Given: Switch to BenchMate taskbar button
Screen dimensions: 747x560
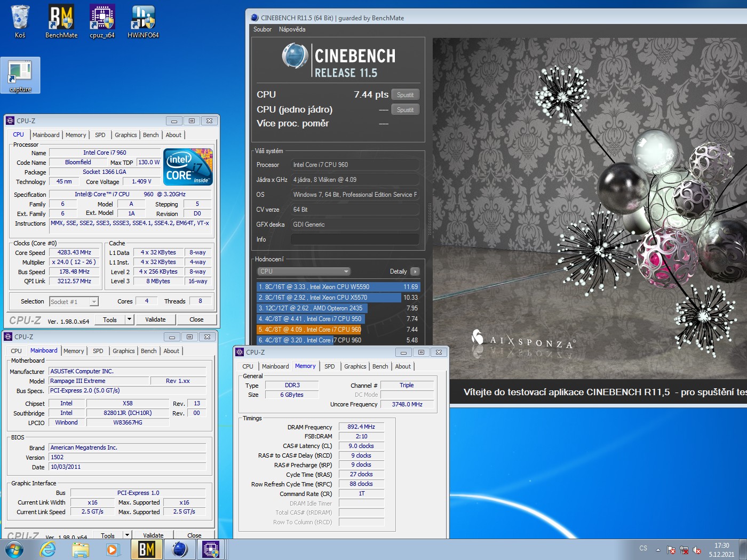Looking at the screenshot, I should (x=147, y=549).
